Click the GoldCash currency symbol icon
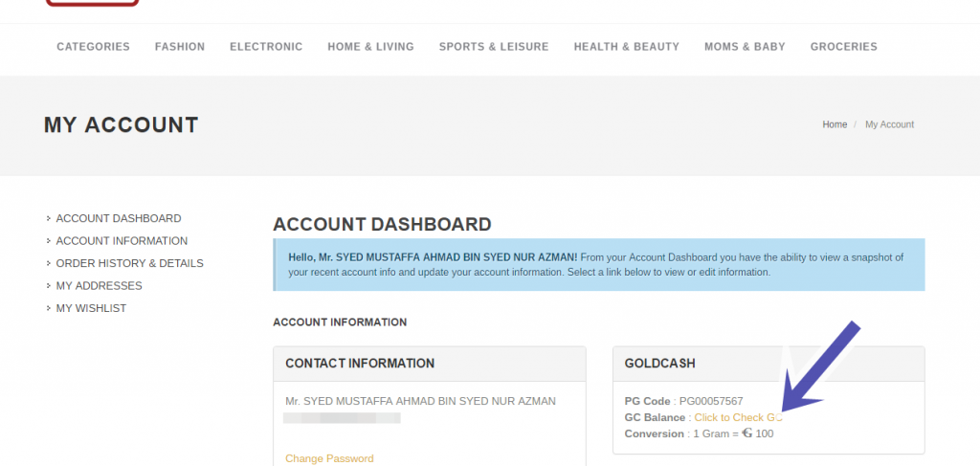The width and height of the screenshot is (980, 466). coord(746,433)
